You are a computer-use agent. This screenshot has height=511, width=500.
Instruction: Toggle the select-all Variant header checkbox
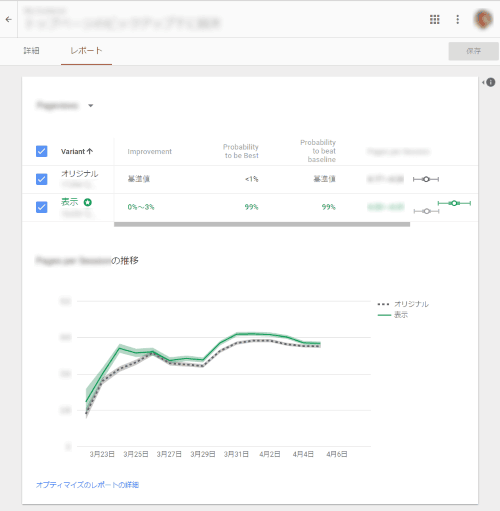click(41, 151)
